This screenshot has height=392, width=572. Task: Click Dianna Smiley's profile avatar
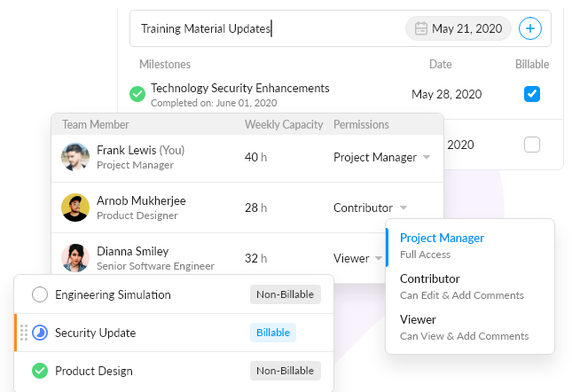tap(75, 258)
